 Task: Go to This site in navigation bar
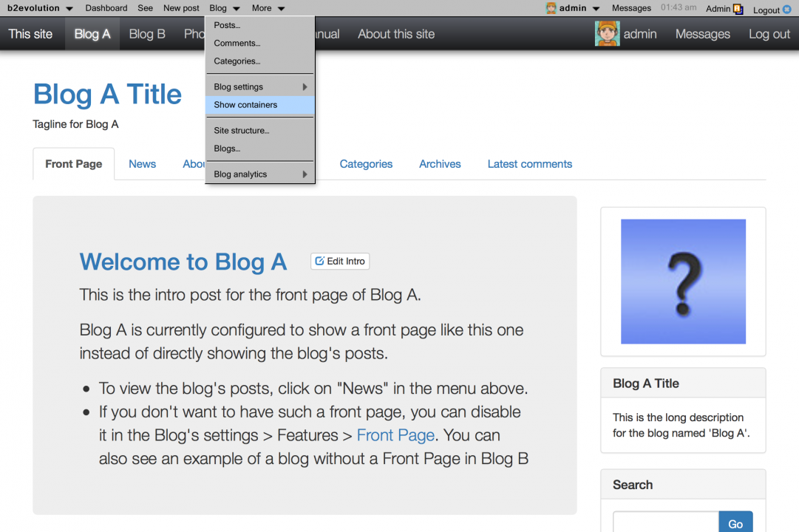(x=30, y=34)
